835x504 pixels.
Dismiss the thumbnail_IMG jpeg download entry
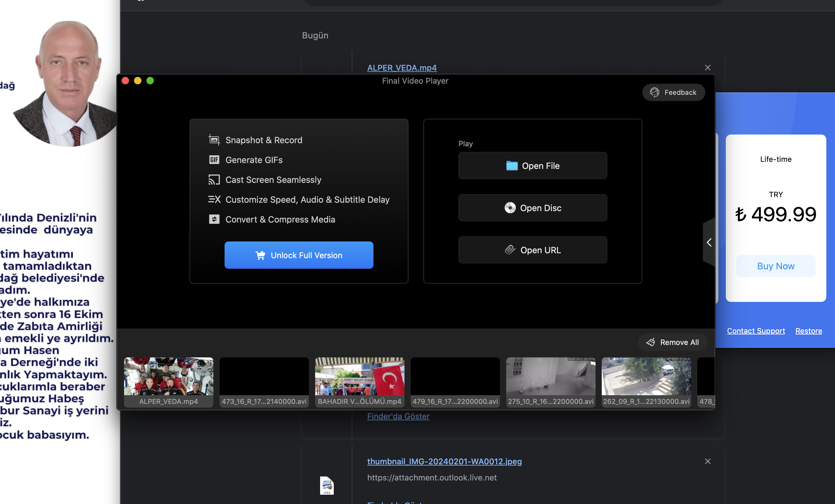coord(708,461)
